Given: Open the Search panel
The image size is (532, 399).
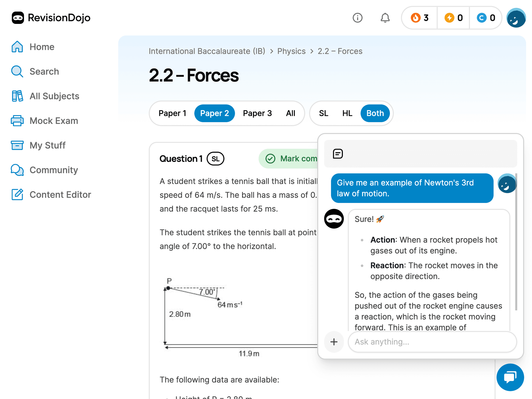Looking at the screenshot, I should tap(44, 71).
